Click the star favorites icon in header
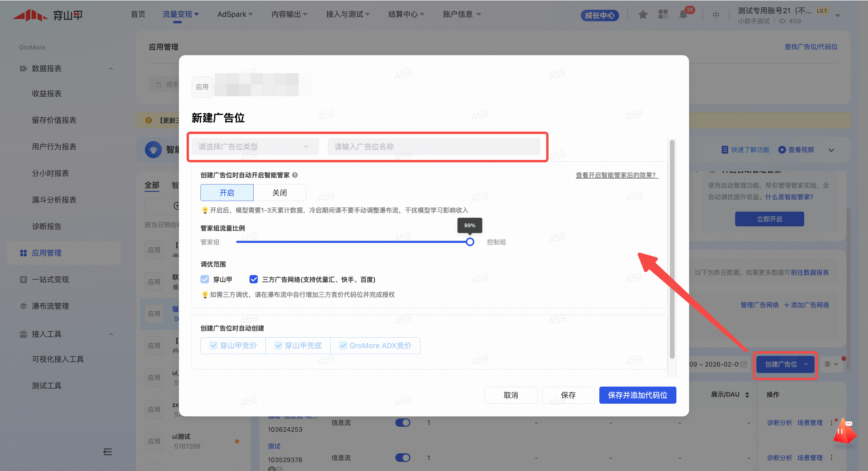868x471 pixels. (x=642, y=14)
